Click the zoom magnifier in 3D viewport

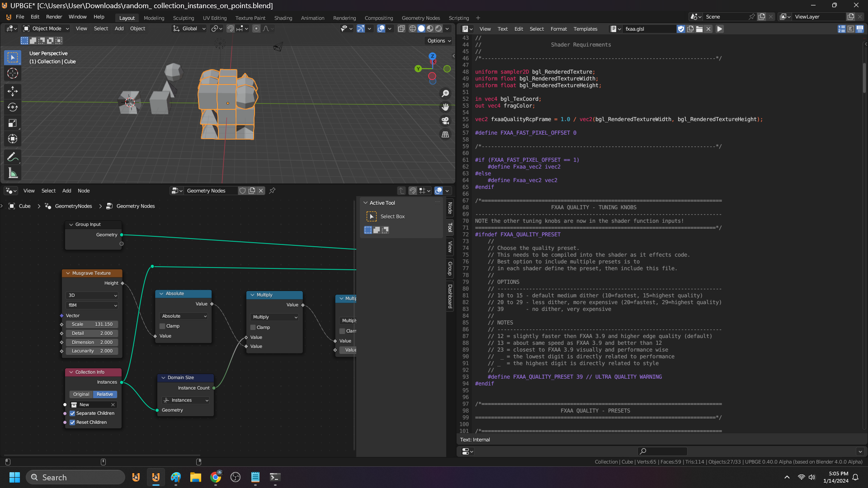click(445, 93)
